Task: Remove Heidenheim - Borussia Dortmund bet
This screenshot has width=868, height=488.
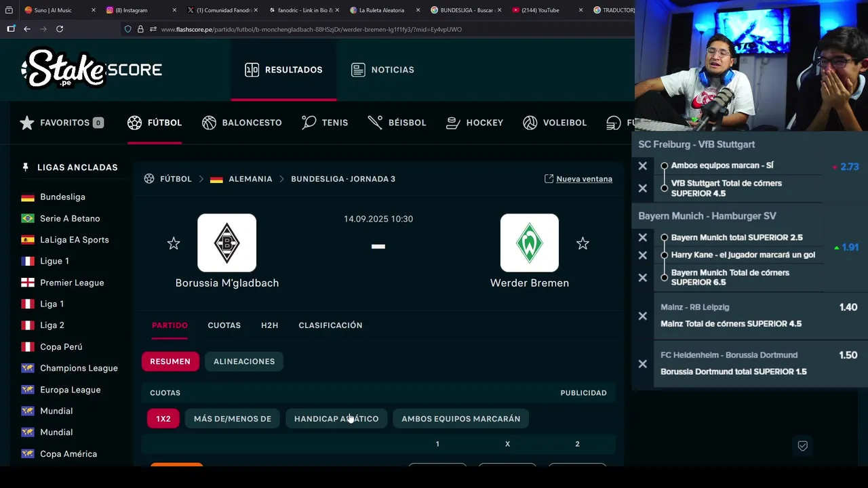Action: 643,364
